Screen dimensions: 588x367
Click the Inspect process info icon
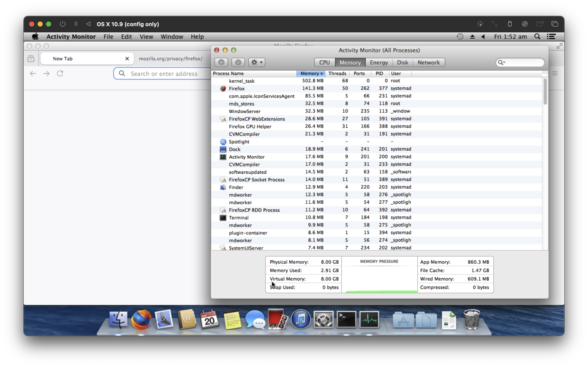point(238,62)
